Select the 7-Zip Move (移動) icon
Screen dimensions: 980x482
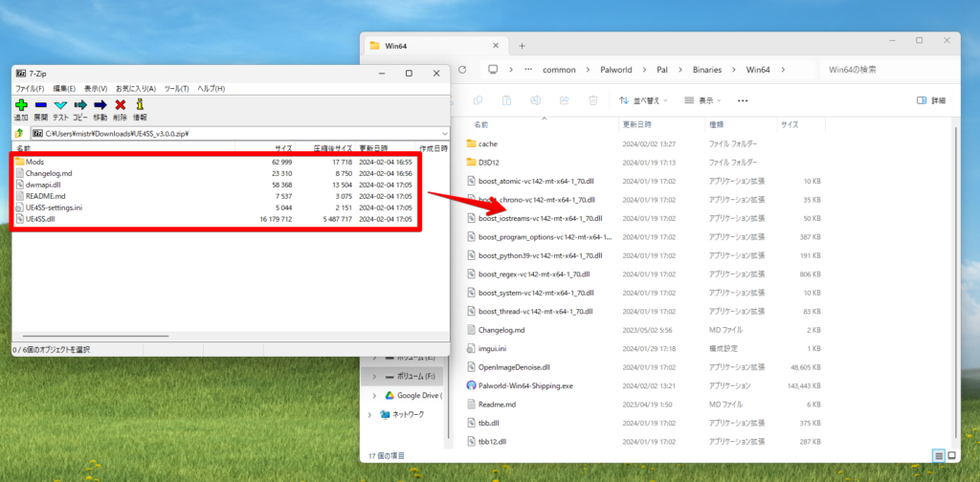(x=100, y=106)
